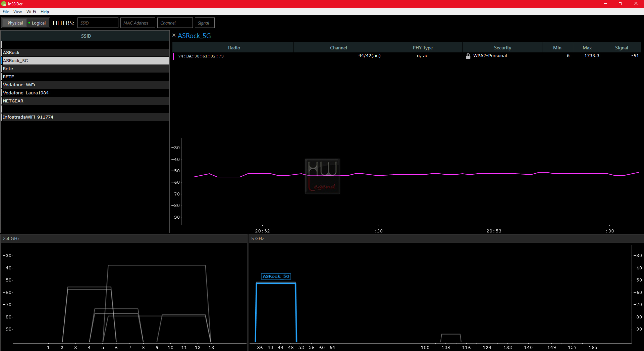Screen dimensions: 644x351
Task: Select the MAC address 74:DA:38:61:32:73
Action: (201, 56)
